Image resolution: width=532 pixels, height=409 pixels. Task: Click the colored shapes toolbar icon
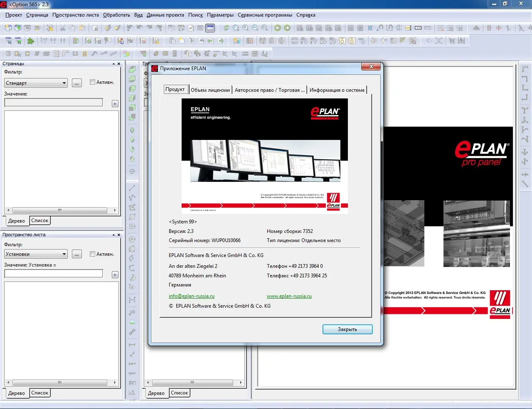click(x=126, y=54)
